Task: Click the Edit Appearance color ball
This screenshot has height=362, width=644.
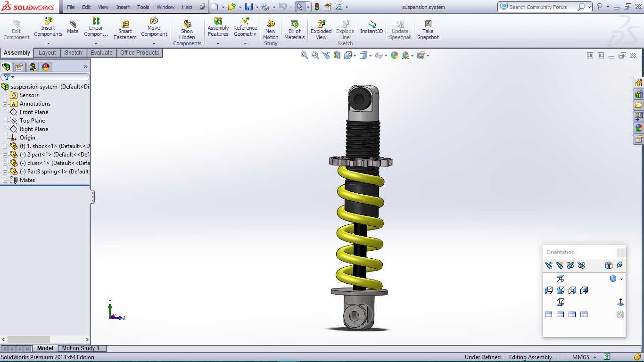Action: [395, 55]
